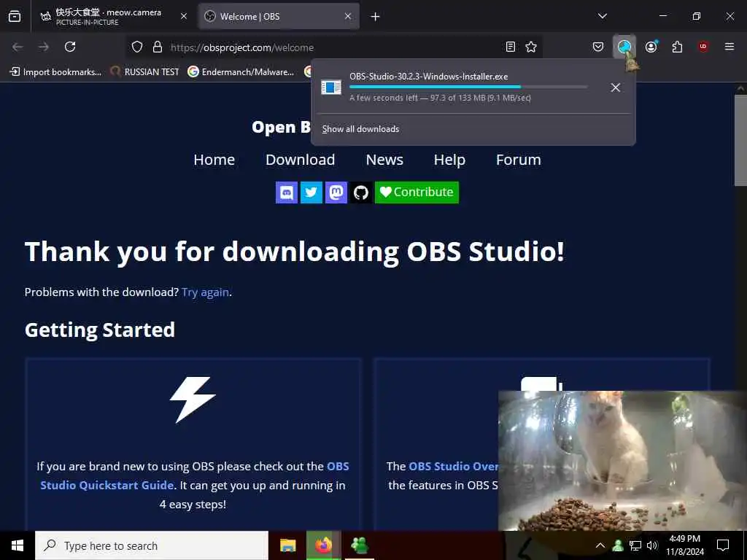747x560 pixels.
Task: List all tabs dropdown arrow
Action: pyautogui.click(x=602, y=16)
